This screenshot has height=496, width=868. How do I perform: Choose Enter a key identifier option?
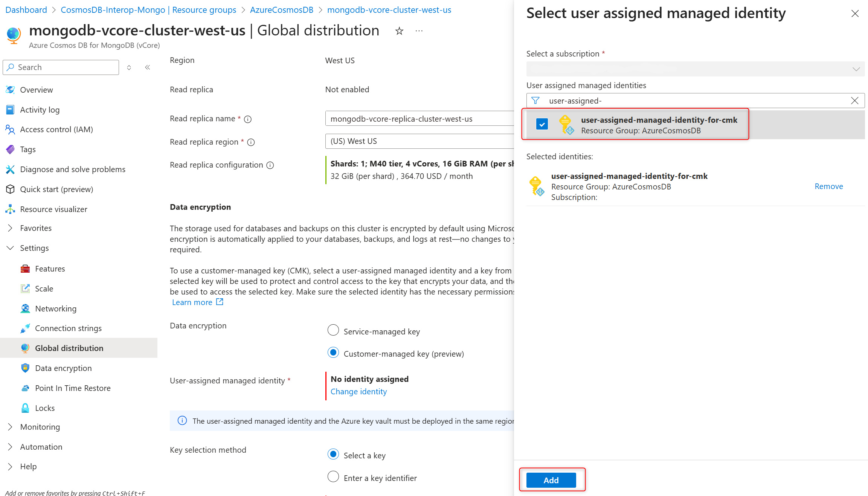pyautogui.click(x=333, y=477)
